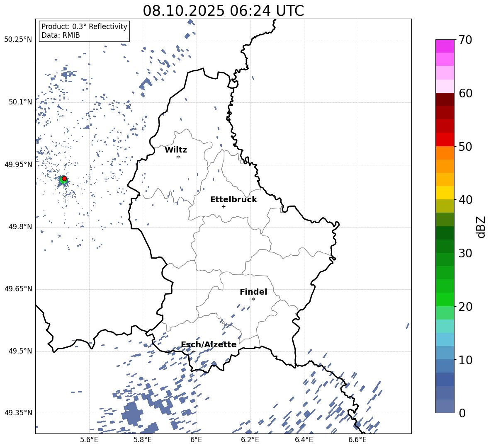Image resolution: width=491 pixels, height=448 pixels.
Task: Click the Wiltz station cross marker
Action: pyautogui.click(x=178, y=157)
